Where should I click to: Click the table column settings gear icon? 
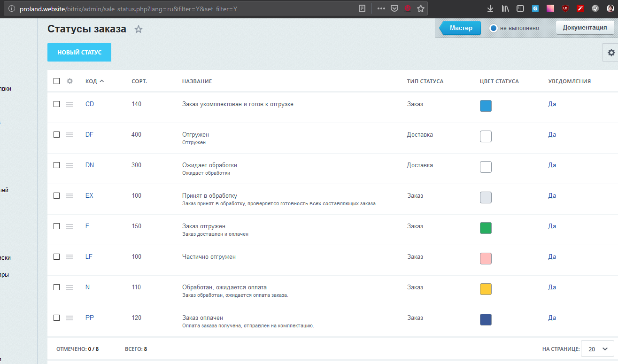tap(70, 81)
